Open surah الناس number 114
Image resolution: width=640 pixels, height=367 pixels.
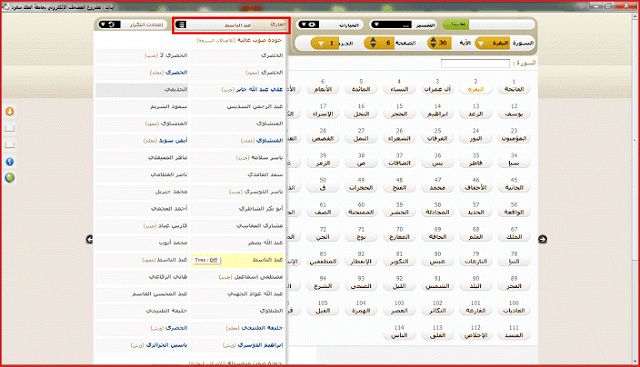point(399,335)
